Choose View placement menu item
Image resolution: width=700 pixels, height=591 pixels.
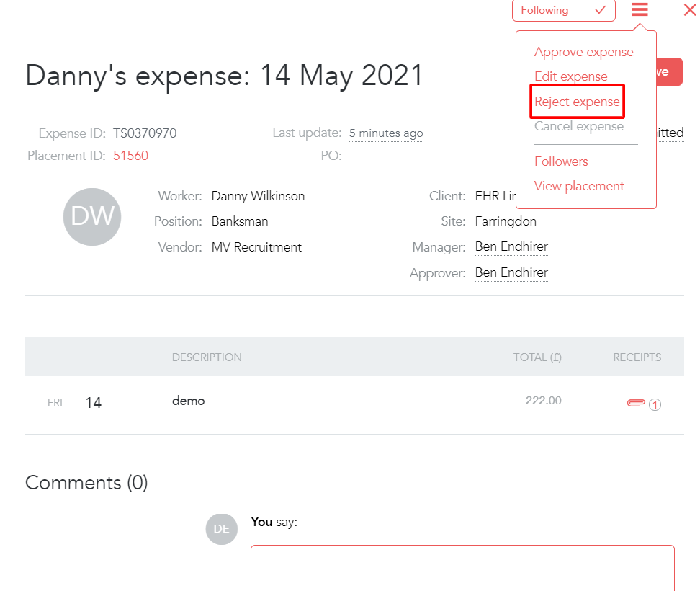click(579, 186)
